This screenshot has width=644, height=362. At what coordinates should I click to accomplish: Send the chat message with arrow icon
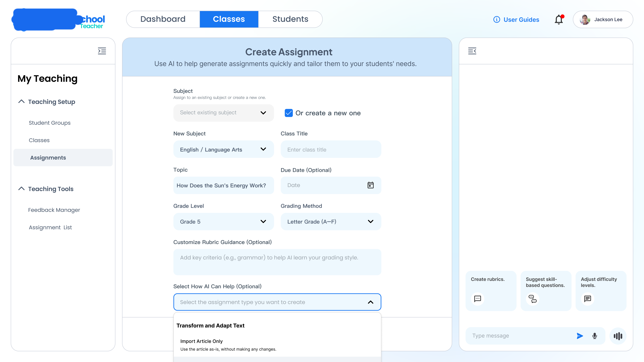[580, 336]
